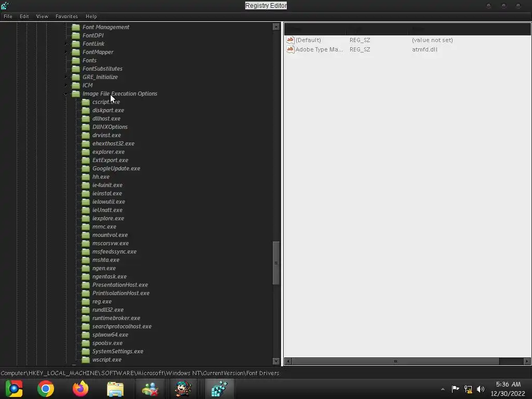Image resolution: width=532 pixels, height=399 pixels.
Task: Open the Favorites menu
Action: coord(66,16)
